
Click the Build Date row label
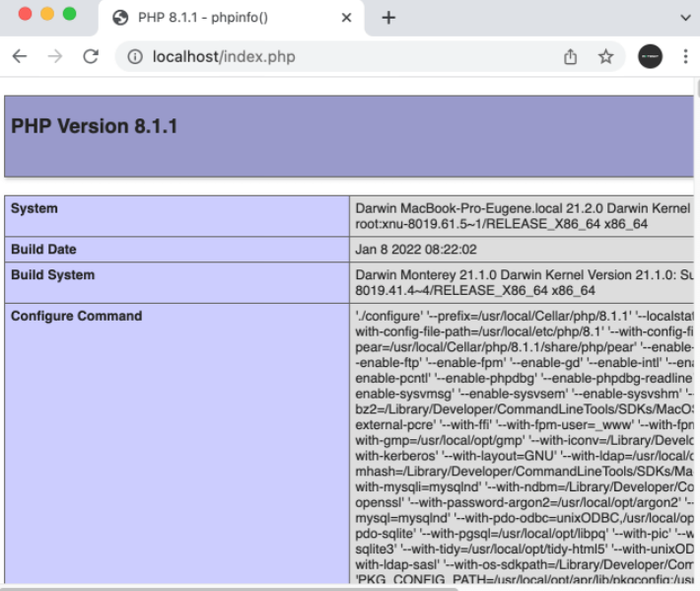[x=43, y=250]
